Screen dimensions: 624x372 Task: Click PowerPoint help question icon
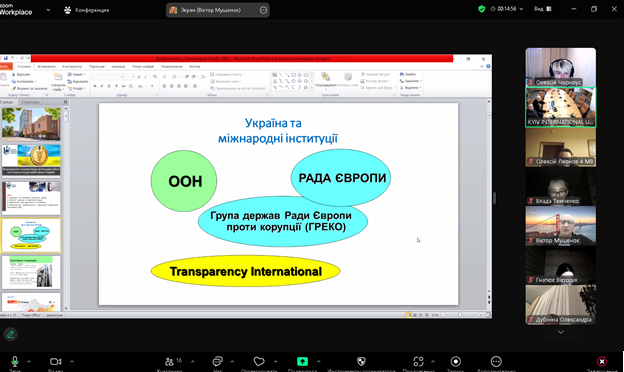[488, 66]
